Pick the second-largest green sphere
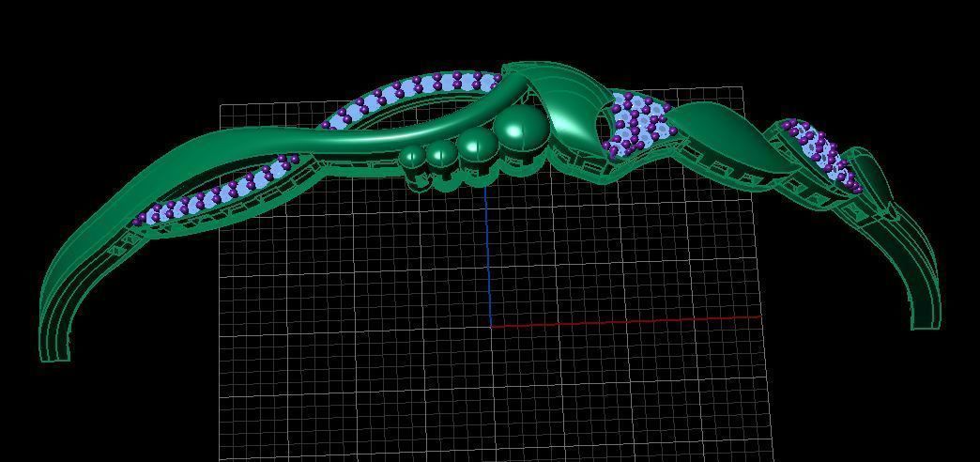 coord(477,145)
